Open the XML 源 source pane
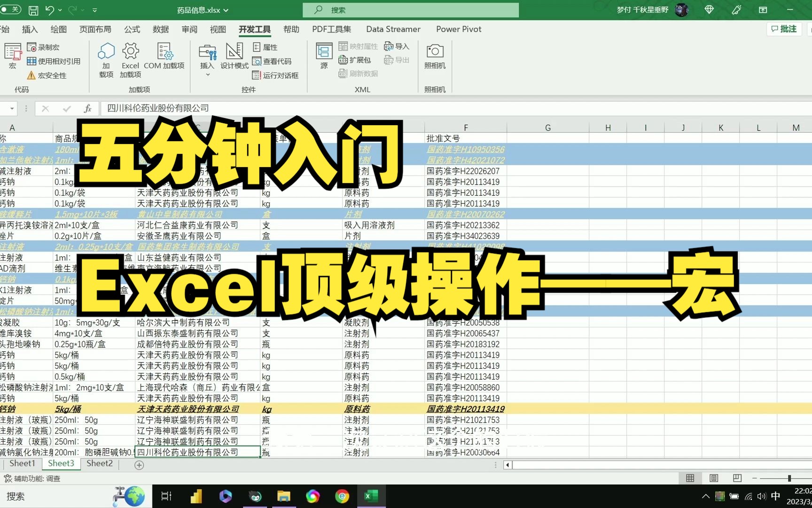Viewport: 812px width, 508px height. point(324,56)
